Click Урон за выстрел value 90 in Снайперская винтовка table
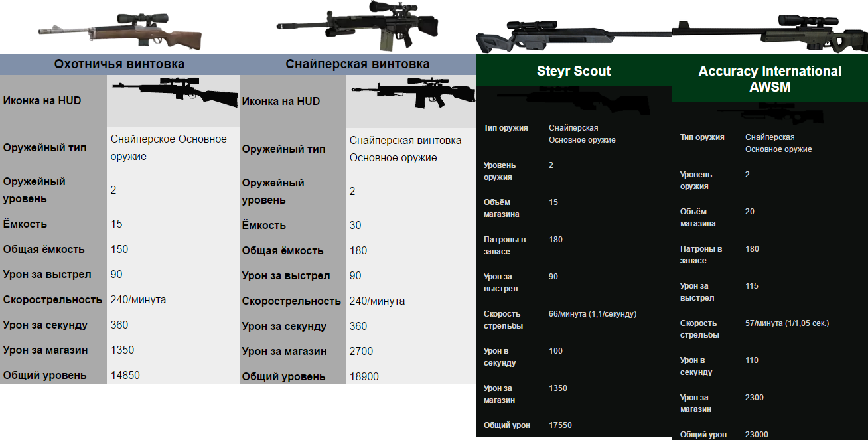 click(x=355, y=275)
